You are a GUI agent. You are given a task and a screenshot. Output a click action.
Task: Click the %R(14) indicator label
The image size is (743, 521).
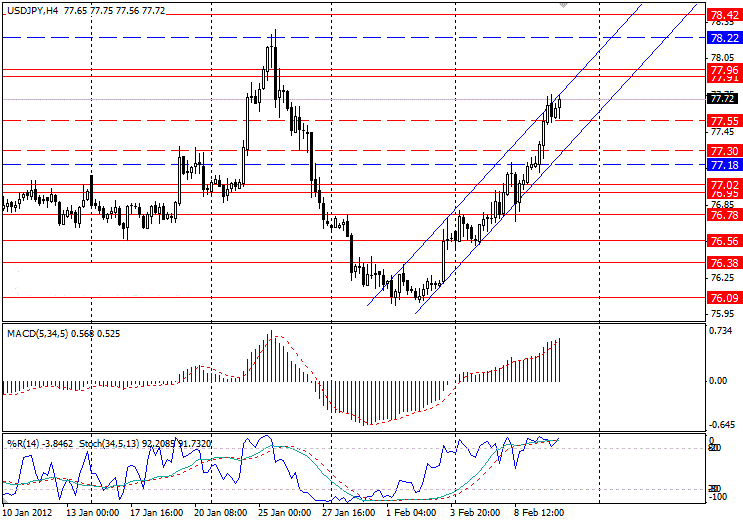[x=24, y=440]
